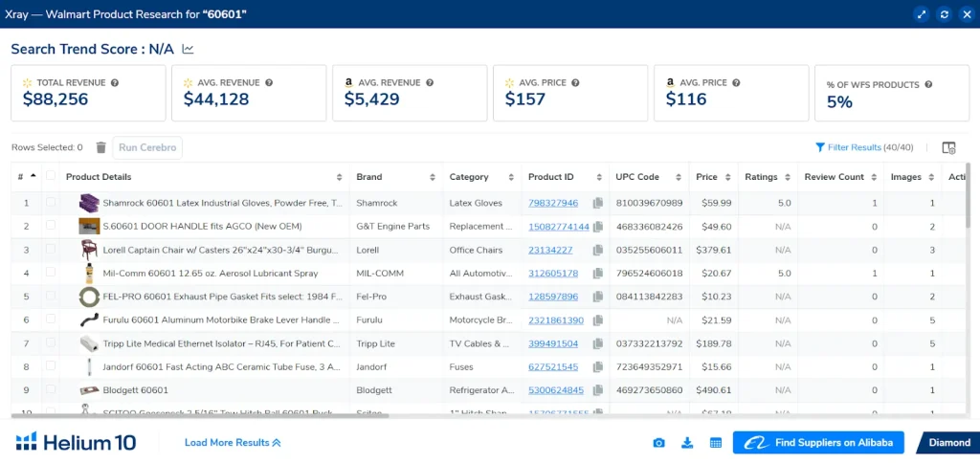The image size is (980, 463).
Task: Sort by the # column header
Action: point(26,177)
